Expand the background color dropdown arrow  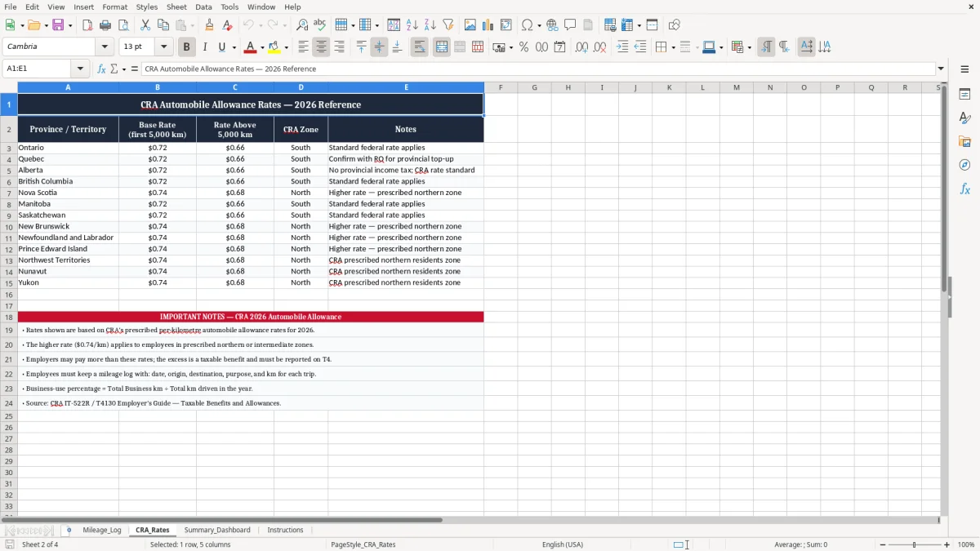[286, 47]
